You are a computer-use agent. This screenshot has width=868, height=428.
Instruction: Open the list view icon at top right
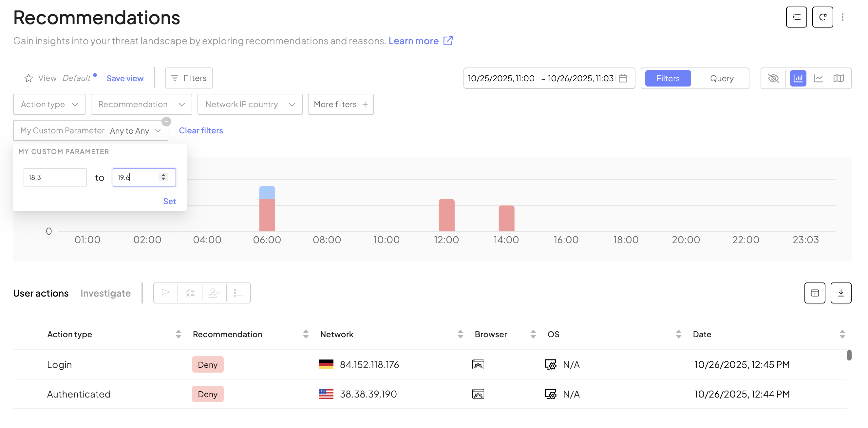[x=796, y=17]
